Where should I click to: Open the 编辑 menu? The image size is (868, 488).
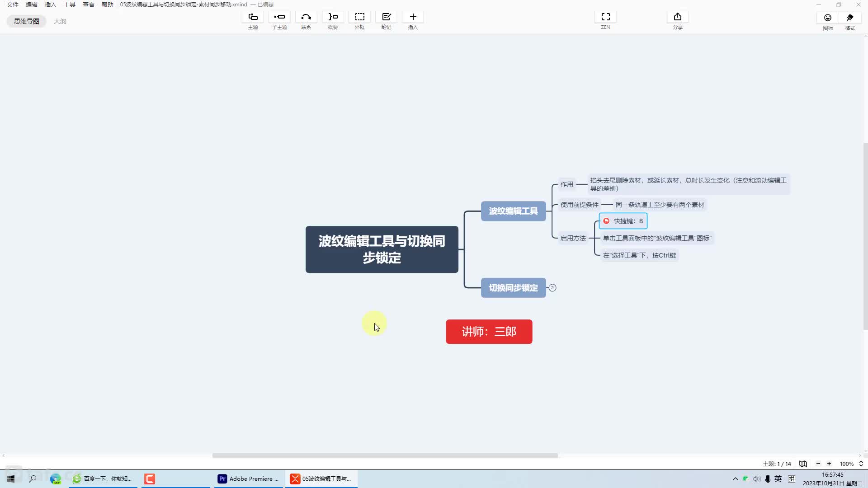pos(32,5)
